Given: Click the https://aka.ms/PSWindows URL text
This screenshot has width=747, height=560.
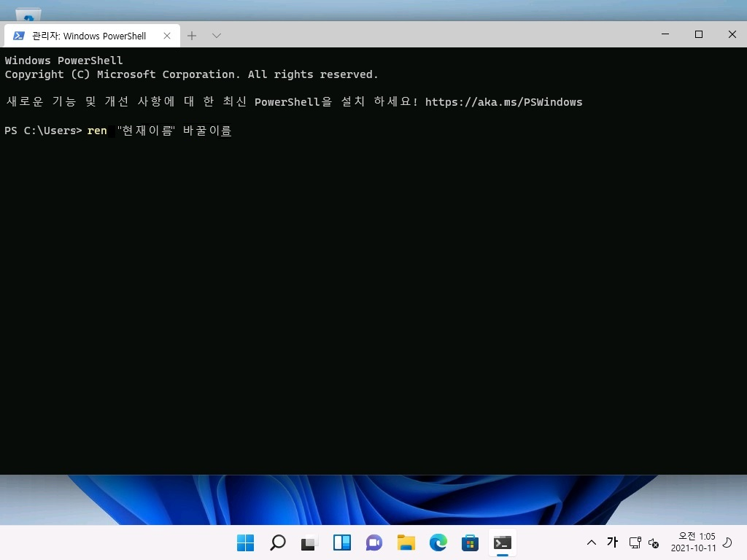Looking at the screenshot, I should click(503, 102).
